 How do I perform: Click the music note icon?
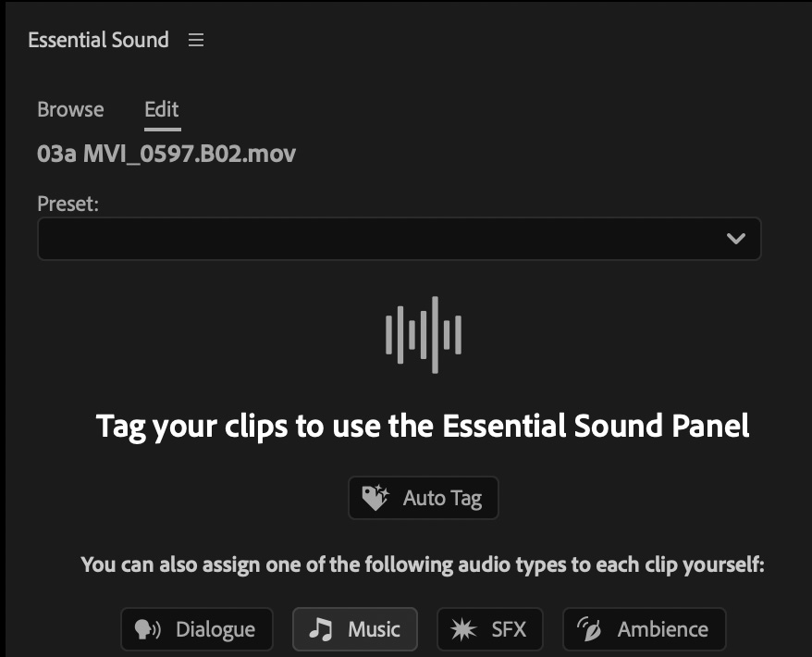(321, 630)
